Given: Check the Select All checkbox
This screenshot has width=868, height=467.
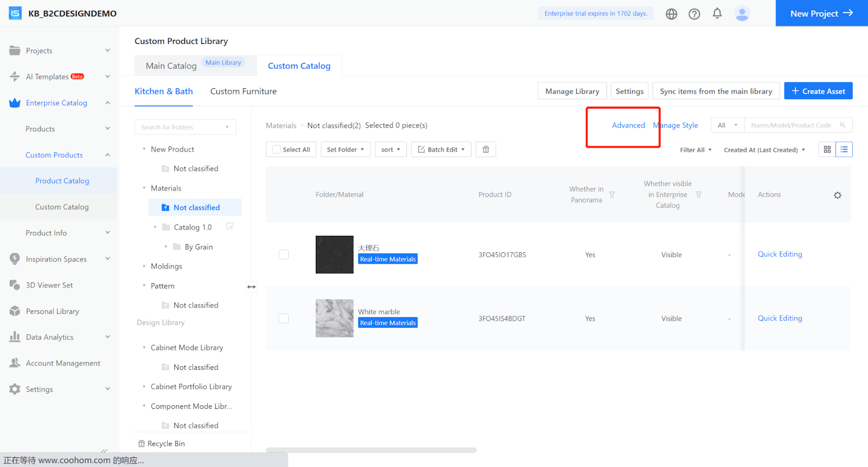Looking at the screenshot, I should click(277, 150).
